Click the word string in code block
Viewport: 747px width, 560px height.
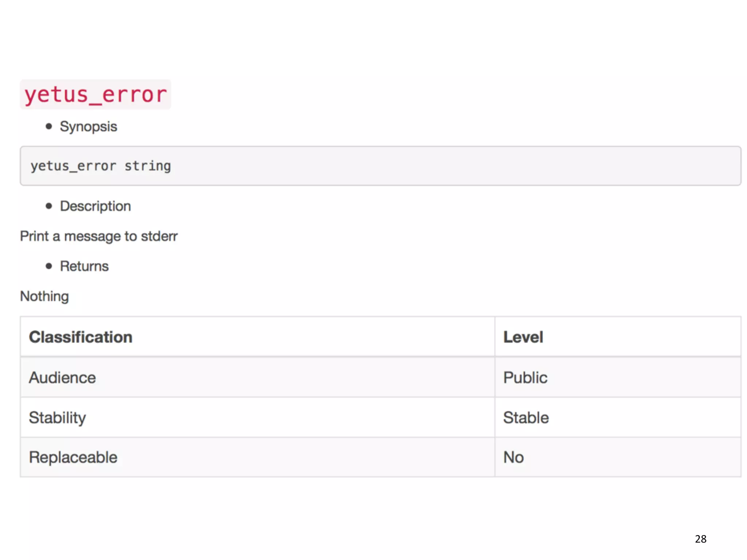(x=147, y=166)
